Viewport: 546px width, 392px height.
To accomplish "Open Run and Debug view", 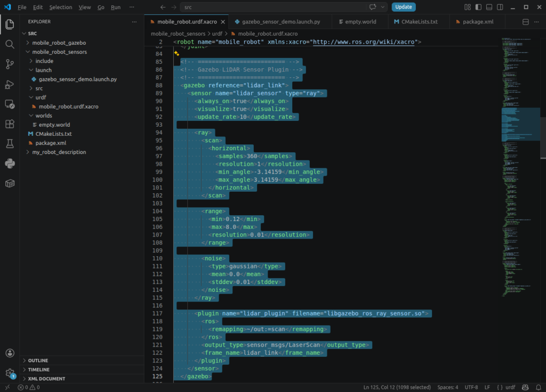I will (10, 84).
